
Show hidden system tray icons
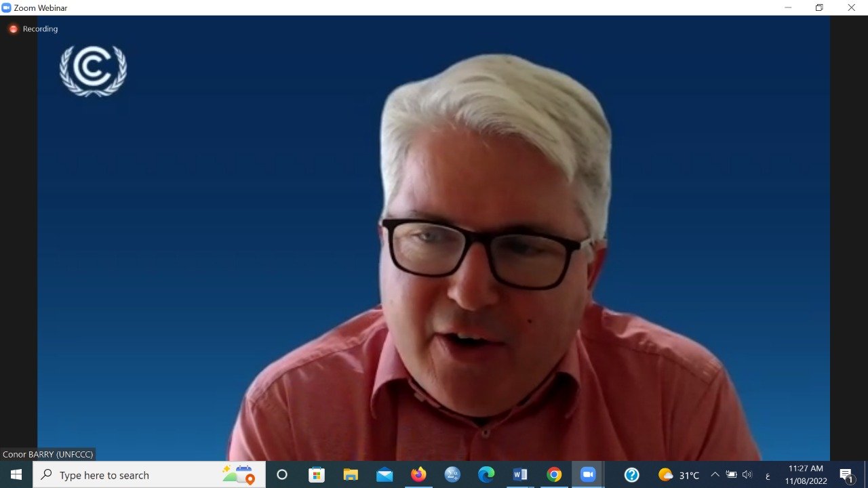(x=715, y=474)
